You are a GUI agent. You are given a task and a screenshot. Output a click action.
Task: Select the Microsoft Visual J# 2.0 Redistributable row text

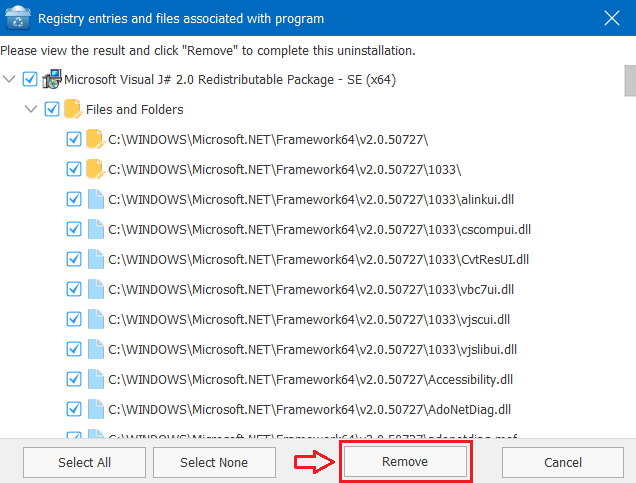(230, 79)
